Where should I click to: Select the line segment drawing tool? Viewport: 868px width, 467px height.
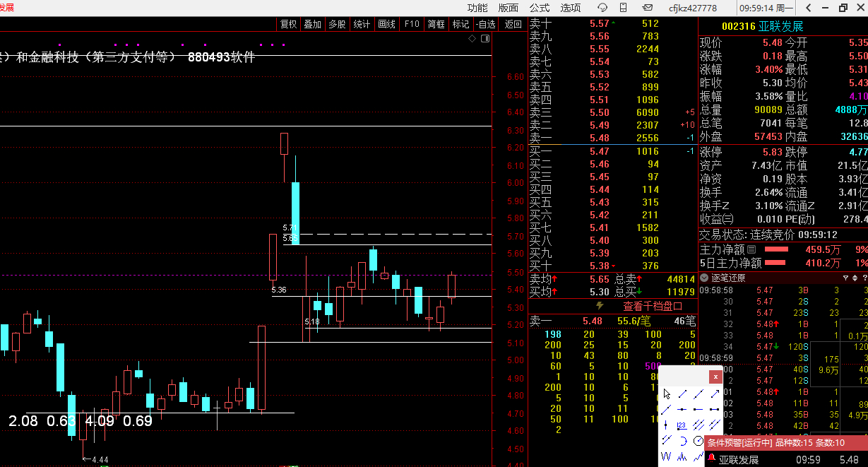(x=682, y=394)
